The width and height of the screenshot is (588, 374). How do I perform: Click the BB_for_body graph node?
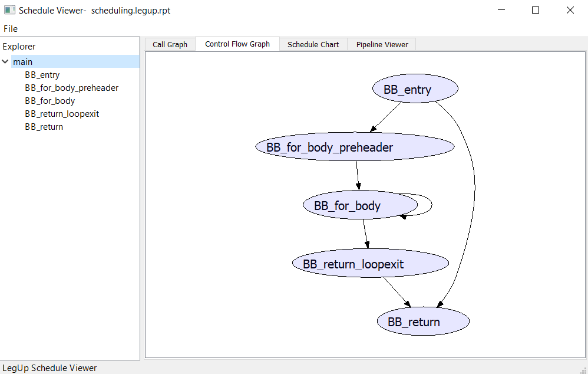[360, 205]
